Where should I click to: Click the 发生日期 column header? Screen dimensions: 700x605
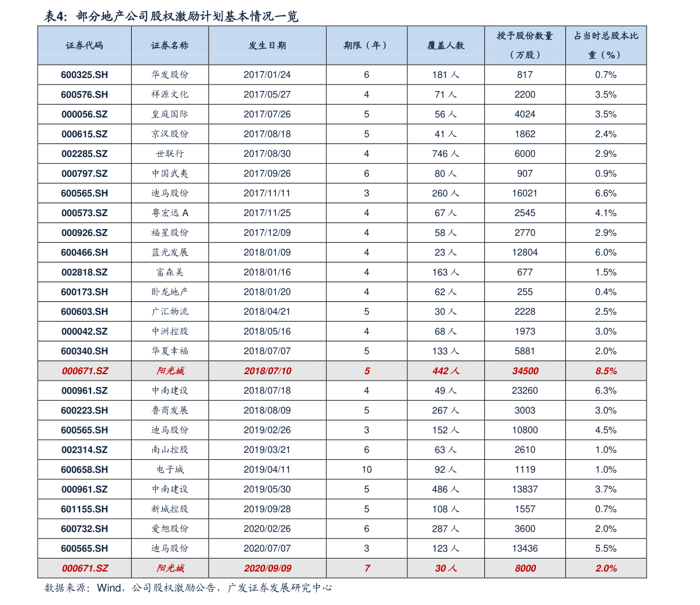click(267, 45)
